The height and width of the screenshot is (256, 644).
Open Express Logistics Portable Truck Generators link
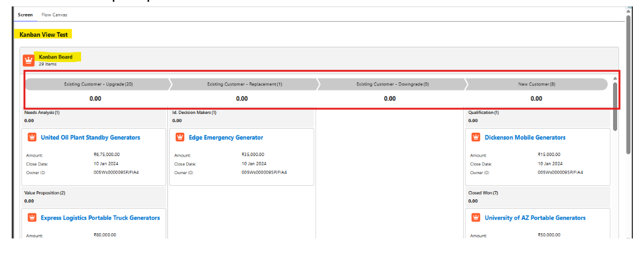(x=100, y=218)
